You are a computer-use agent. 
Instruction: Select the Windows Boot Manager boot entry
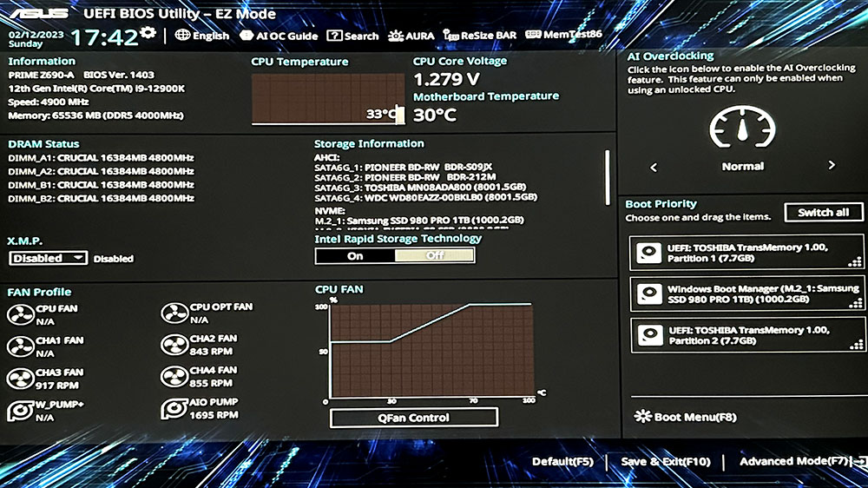(748, 293)
